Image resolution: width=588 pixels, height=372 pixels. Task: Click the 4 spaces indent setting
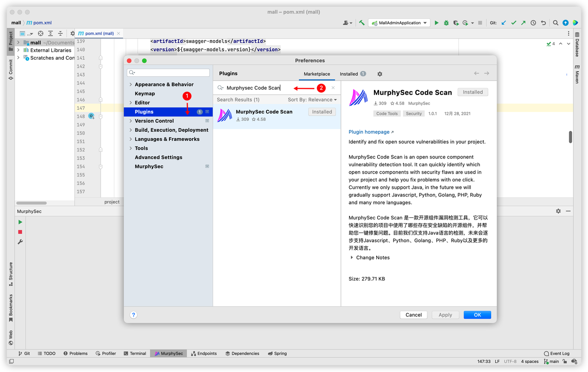click(x=530, y=361)
